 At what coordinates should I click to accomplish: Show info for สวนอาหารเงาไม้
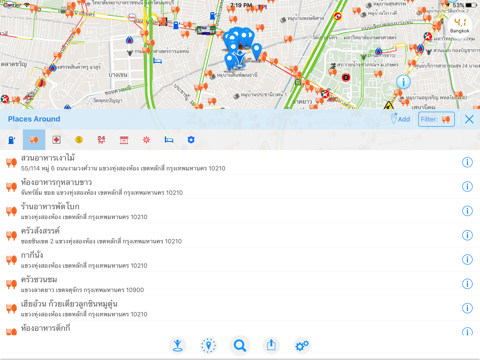pyautogui.click(x=467, y=162)
